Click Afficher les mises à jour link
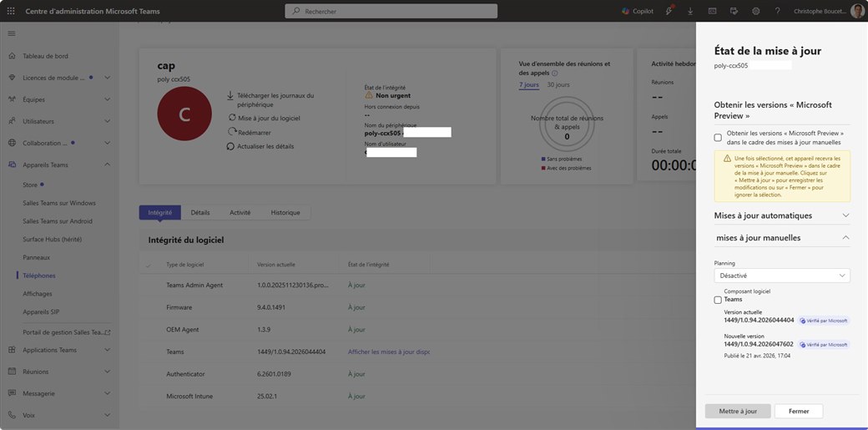Viewport: 868px width, 430px height. pos(388,352)
